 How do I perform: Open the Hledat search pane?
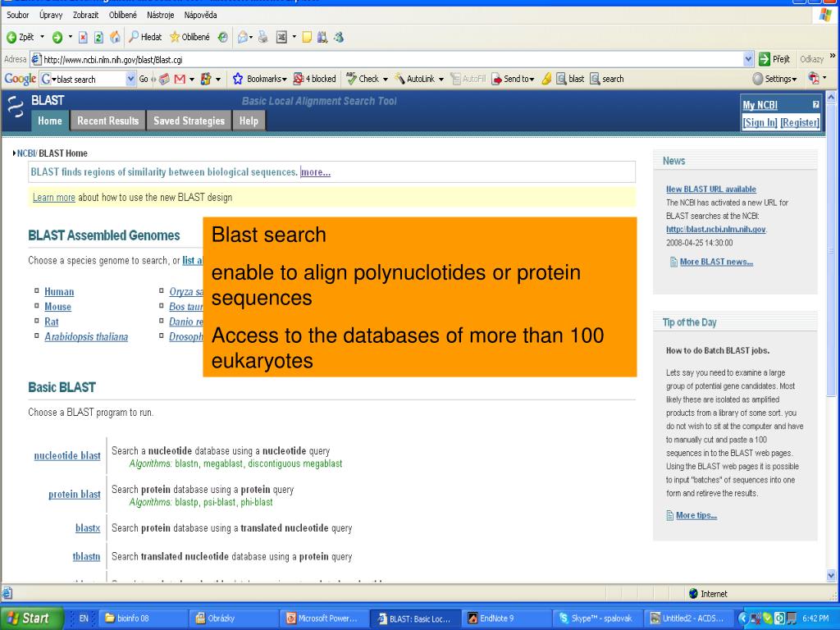click(x=145, y=37)
